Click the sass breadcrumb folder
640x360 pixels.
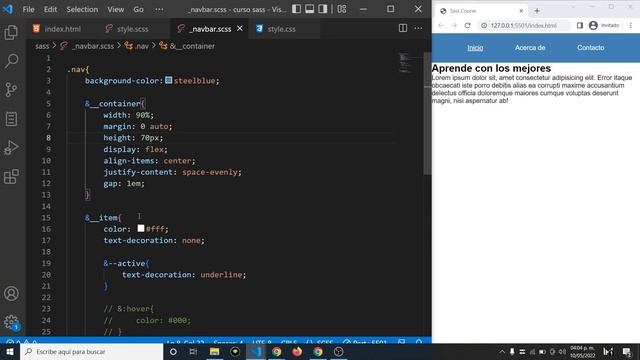click(42, 46)
